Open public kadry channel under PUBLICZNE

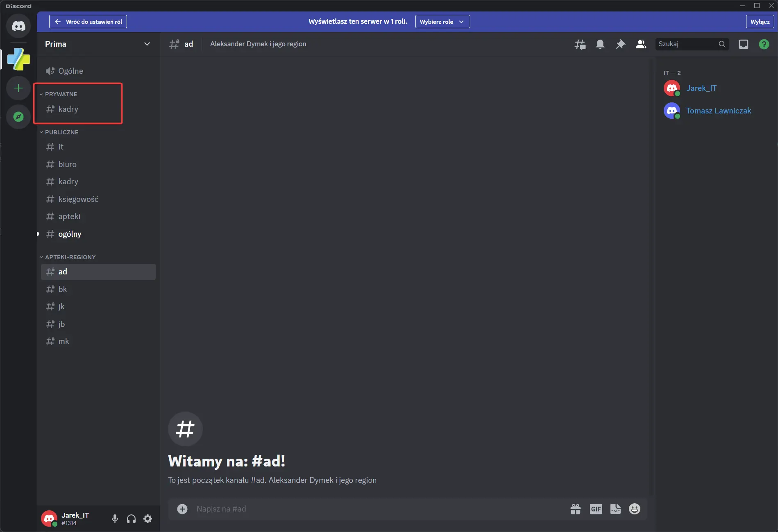click(98, 182)
